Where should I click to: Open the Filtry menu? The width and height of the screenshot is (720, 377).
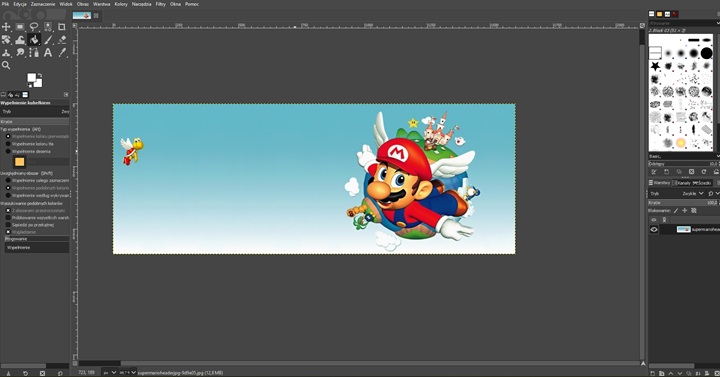click(160, 4)
